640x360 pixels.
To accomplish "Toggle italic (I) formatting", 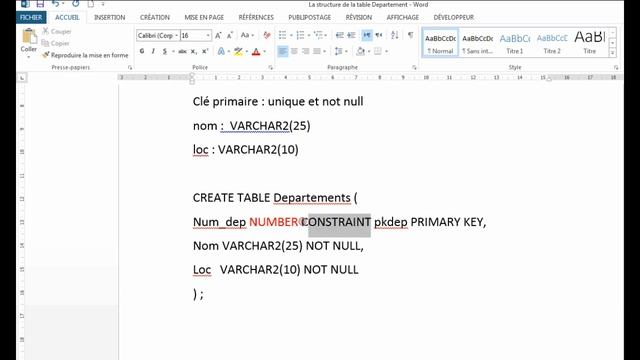I will pos(153,51).
